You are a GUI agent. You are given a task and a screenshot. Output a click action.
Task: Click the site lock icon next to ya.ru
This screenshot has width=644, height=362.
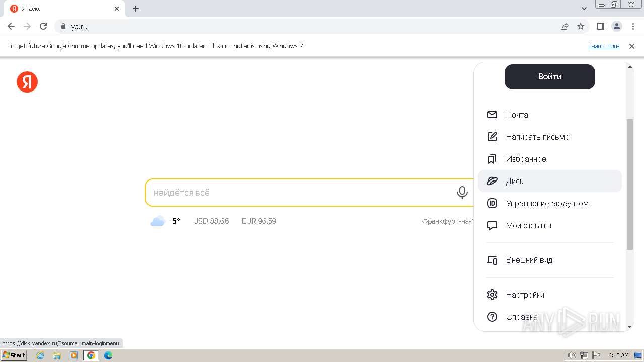click(x=63, y=26)
